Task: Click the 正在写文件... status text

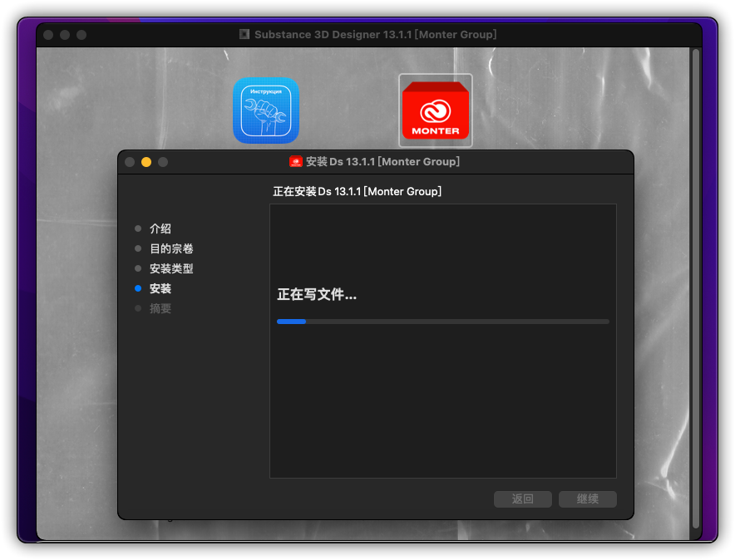Action: [317, 294]
